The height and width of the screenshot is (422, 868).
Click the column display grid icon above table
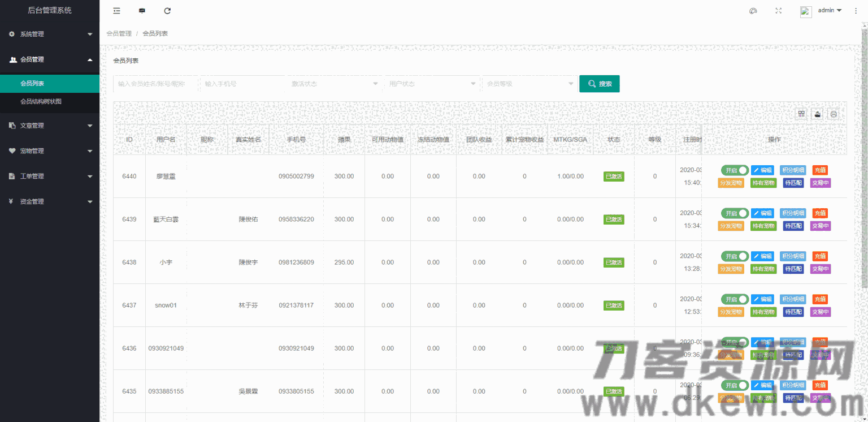pos(801,113)
